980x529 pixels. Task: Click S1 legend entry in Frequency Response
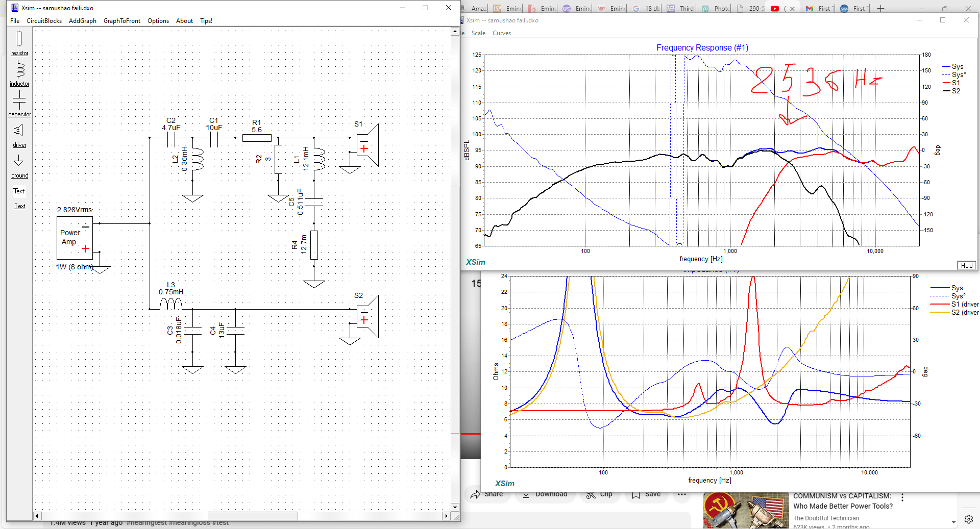(x=951, y=83)
